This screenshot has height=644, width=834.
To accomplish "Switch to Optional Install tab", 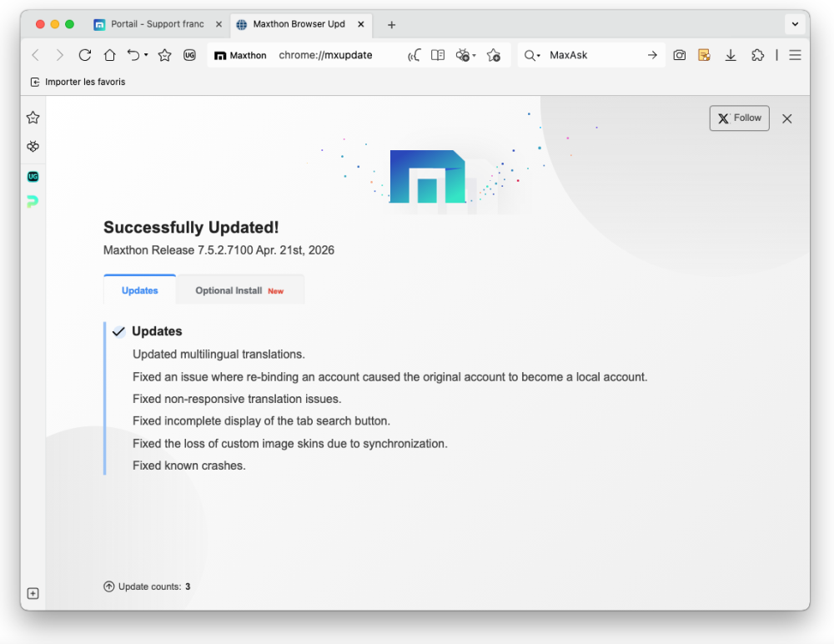I will (x=240, y=290).
